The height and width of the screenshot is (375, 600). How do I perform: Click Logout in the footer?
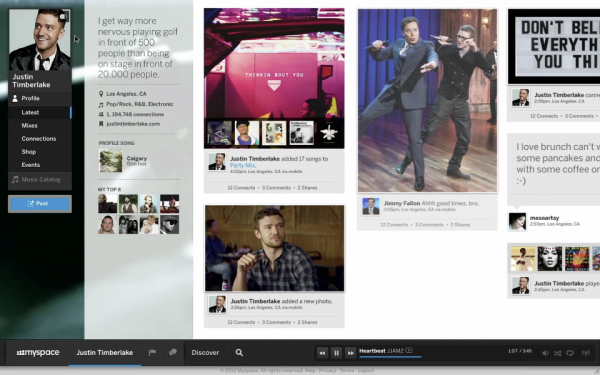(366, 370)
